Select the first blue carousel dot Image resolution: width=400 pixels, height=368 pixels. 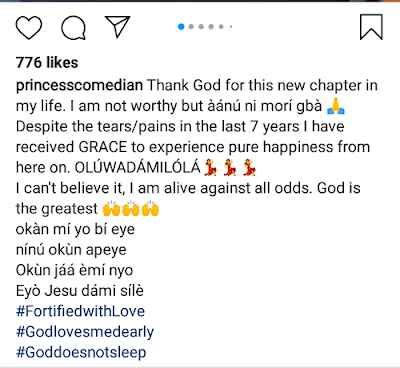181,27
